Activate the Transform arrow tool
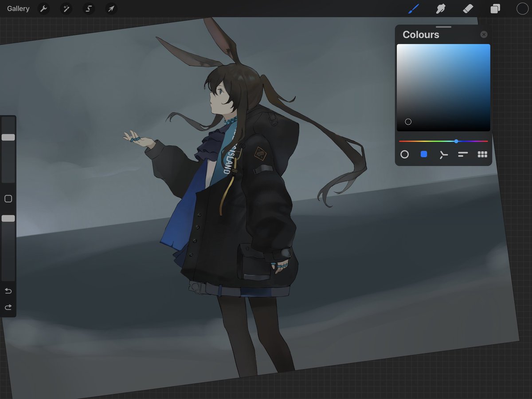Viewport: 532px width, 399px height. pos(111,8)
